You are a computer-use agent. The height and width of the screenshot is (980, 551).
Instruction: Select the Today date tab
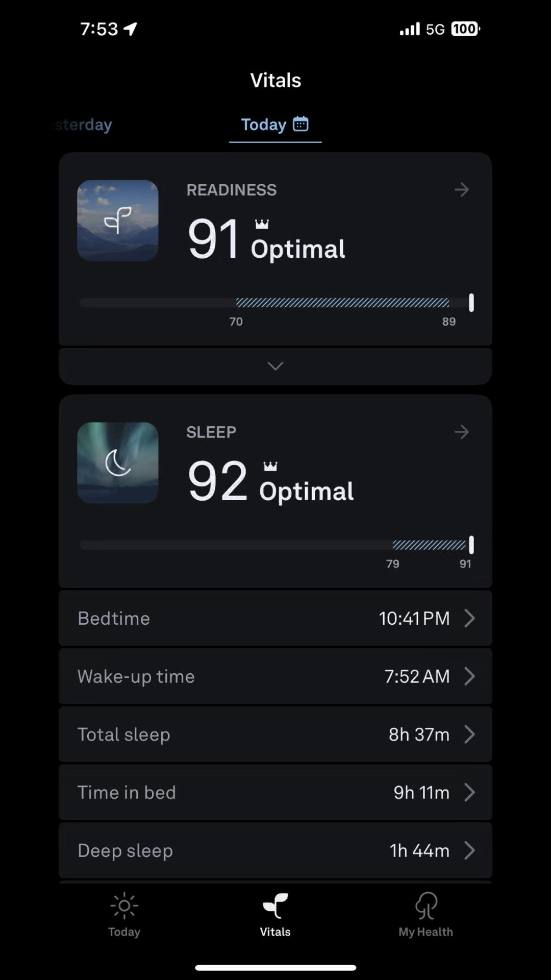(263, 125)
